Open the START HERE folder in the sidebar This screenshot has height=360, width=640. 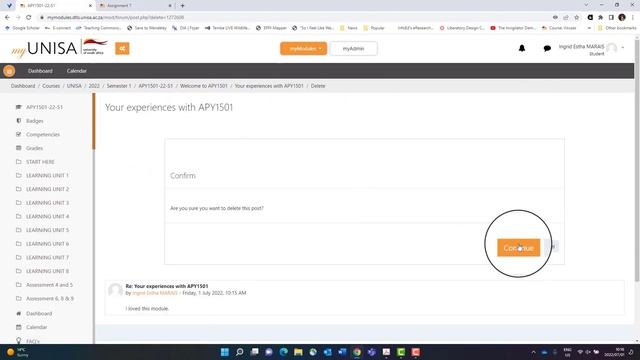click(40, 162)
